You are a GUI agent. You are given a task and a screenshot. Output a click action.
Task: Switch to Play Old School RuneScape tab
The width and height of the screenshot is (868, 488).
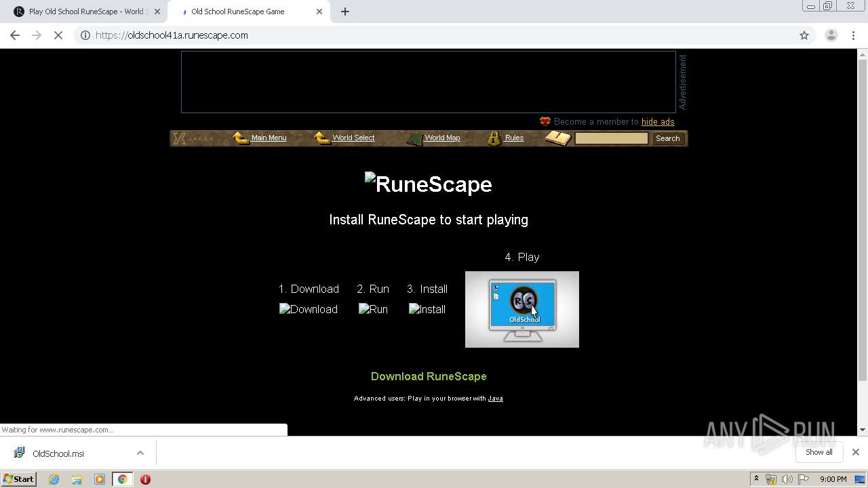(x=87, y=12)
